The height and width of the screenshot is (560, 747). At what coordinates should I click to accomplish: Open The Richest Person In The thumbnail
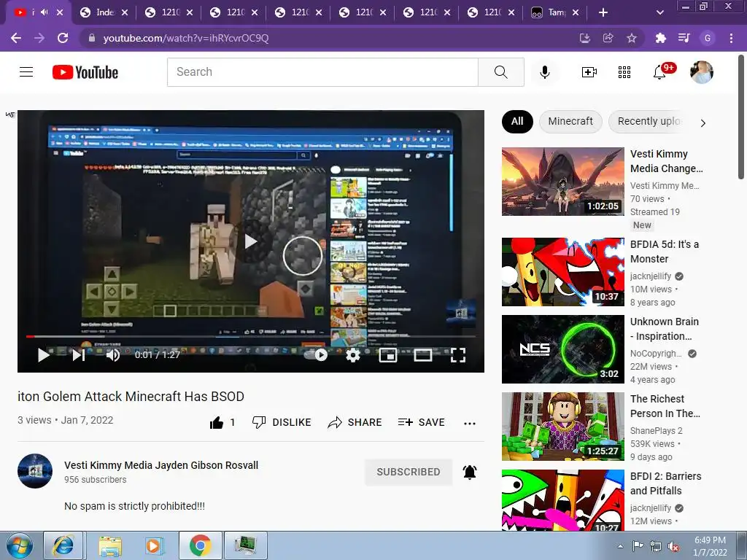(x=562, y=426)
